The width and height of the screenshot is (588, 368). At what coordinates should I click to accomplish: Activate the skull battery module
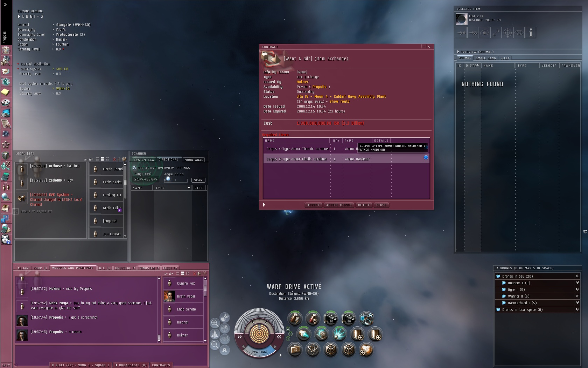tap(313, 318)
